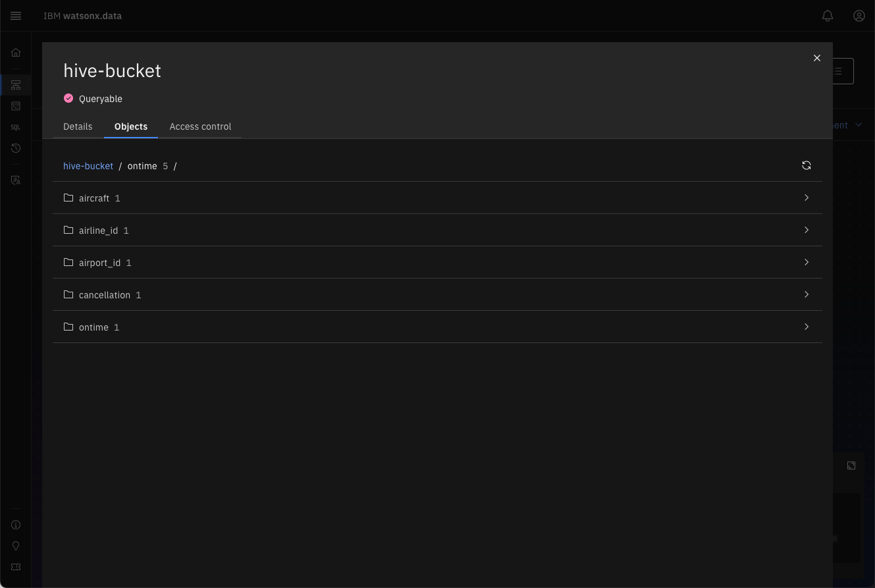The image size is (875, 588).
Task: Click the ontime breadcrumb segment
Action: coord(142,166)
